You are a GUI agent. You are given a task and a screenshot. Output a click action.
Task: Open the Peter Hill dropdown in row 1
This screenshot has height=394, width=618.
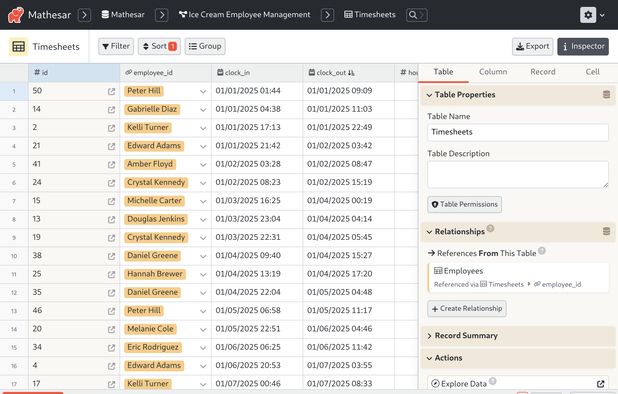click(203, 91)
